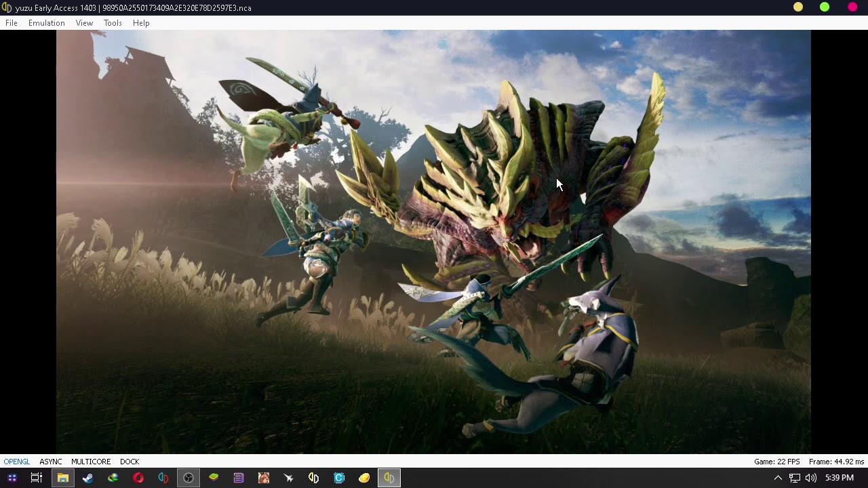The width and height of the screenshot is (868, 488).
Task: Open the View menu
Action: point(84,23)
